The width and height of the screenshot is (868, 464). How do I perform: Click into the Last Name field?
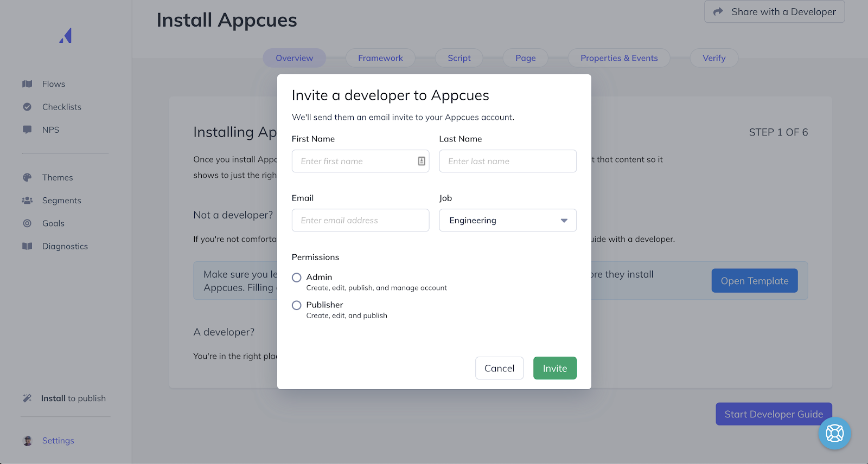(x=507, y=161)
